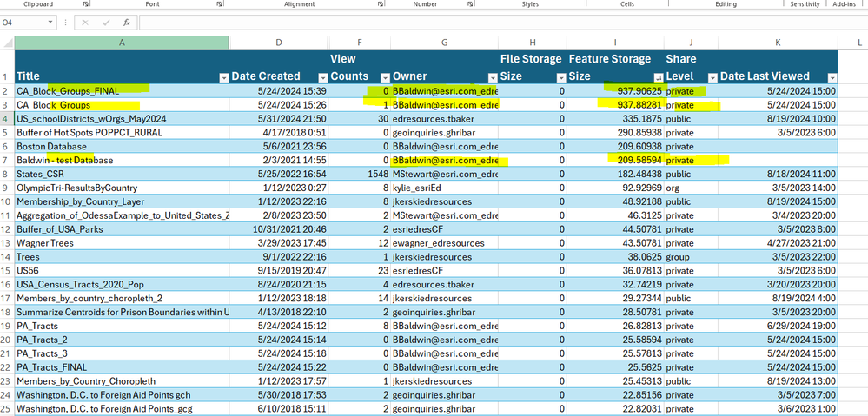
Task: Click the Name Box showing O4
Action: point(22,22)
